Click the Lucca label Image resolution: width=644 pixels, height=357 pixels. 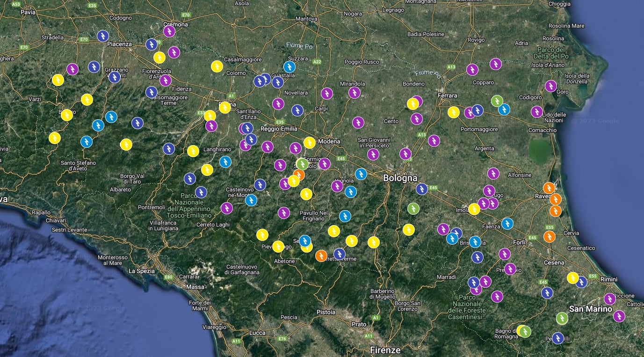(258, 333)
